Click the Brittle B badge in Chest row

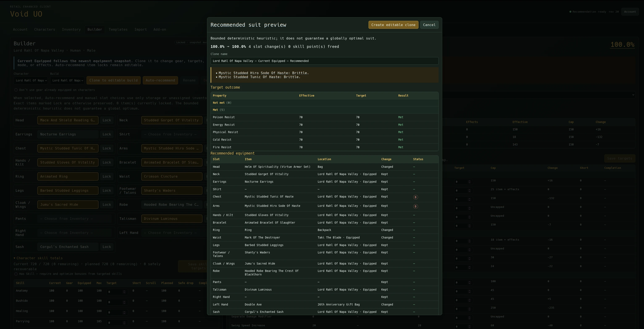(x=415, y=197)
